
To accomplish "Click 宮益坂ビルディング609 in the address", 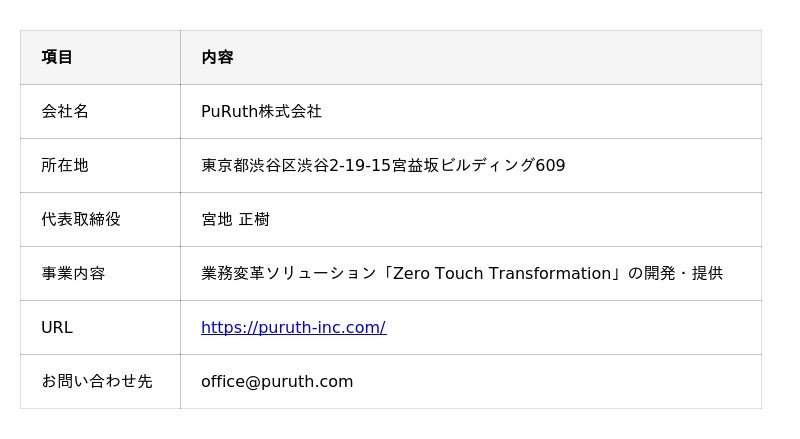I will coord(479,165).
